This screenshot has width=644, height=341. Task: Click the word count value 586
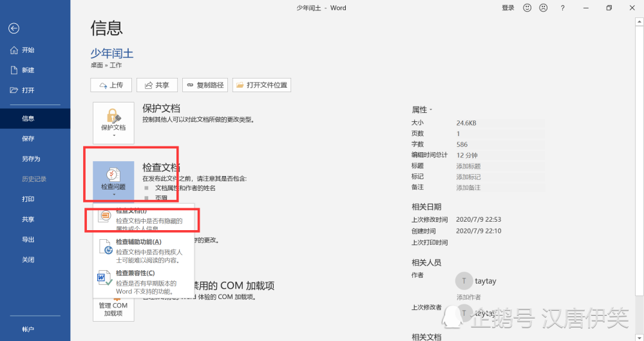[462, 144]
